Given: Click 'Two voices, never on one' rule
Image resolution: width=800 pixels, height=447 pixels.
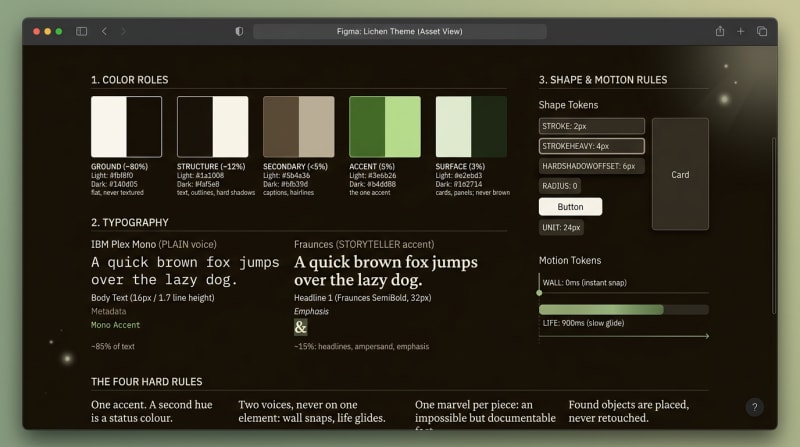Looking at the screenshot, I should [x=312, y=411].
